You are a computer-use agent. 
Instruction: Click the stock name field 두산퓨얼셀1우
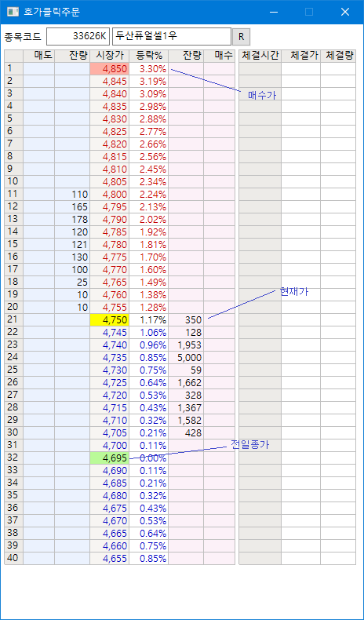172,37
